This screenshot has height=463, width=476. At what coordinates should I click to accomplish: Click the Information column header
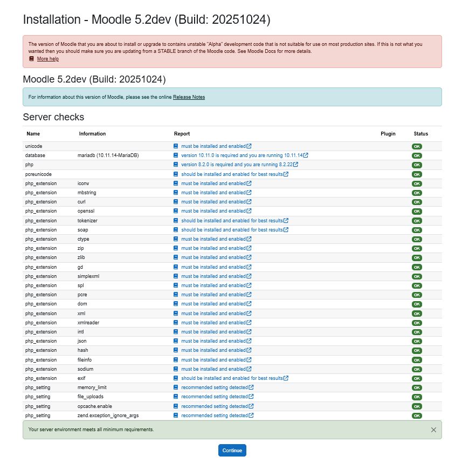coord(92,134)
